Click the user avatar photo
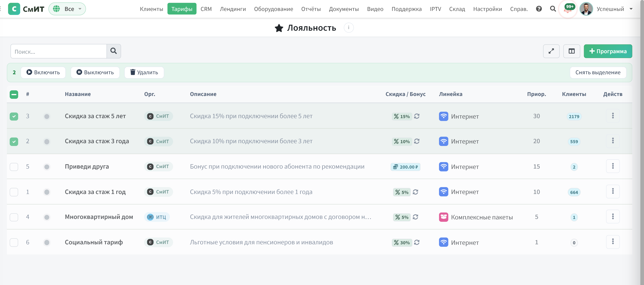This screenshot has height=285, width=644. [x=586, y=9]
